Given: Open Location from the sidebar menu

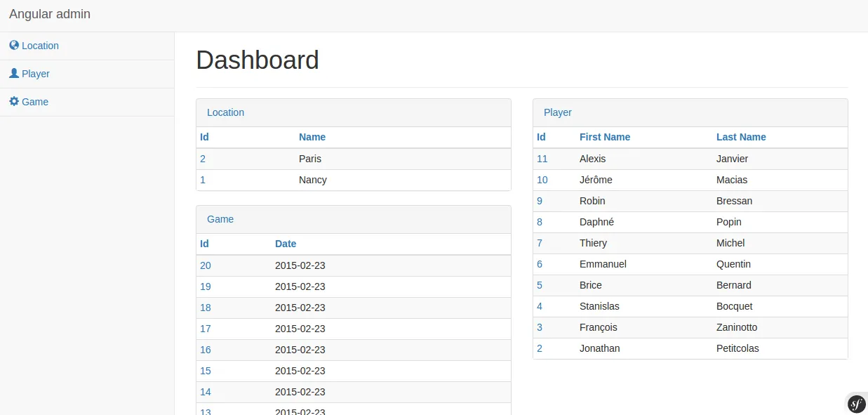Looking at the screenshot, I should [40, 46].
